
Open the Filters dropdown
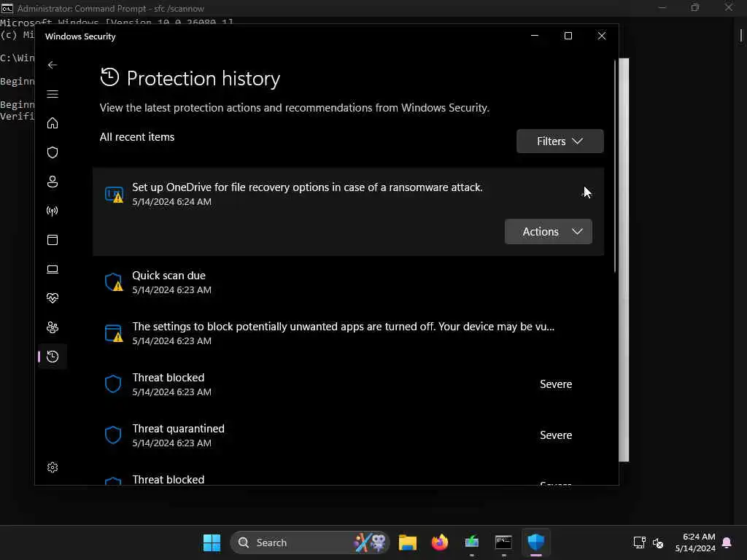click(x=560, y=141)
